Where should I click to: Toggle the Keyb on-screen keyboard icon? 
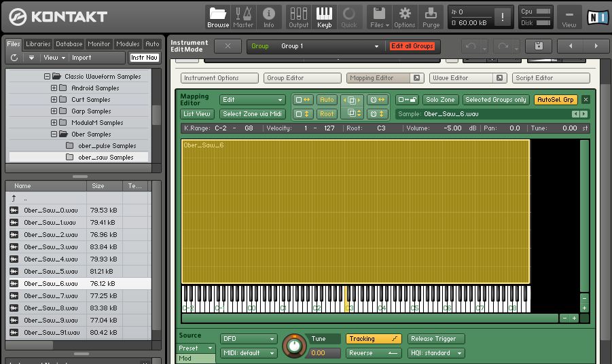325,17
